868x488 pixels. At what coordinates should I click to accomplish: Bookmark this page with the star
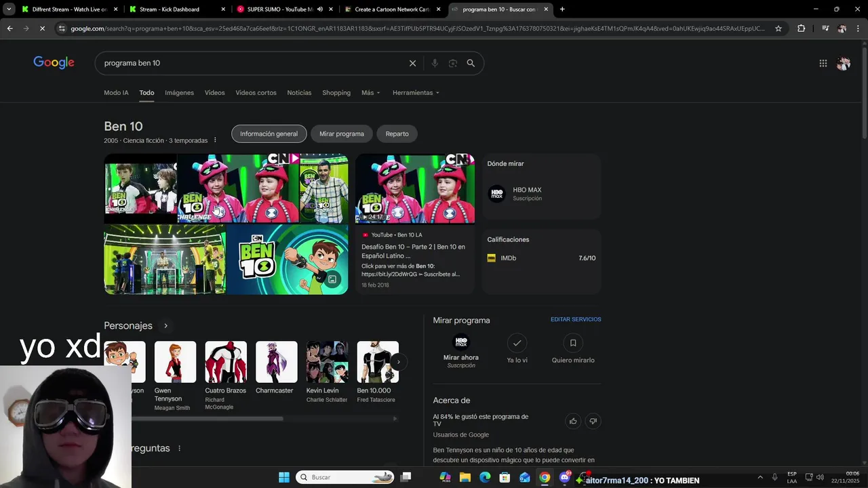click(778, 28)
